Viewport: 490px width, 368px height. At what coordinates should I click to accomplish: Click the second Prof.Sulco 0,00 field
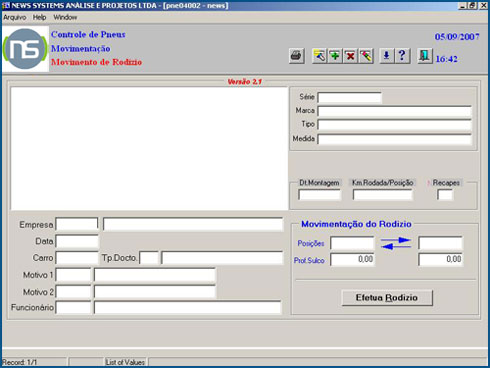[440, 259]
